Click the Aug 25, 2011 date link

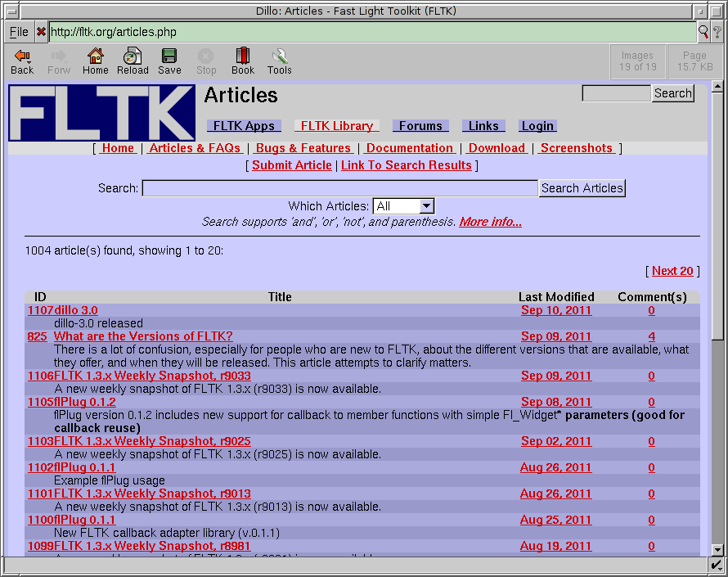555,520
